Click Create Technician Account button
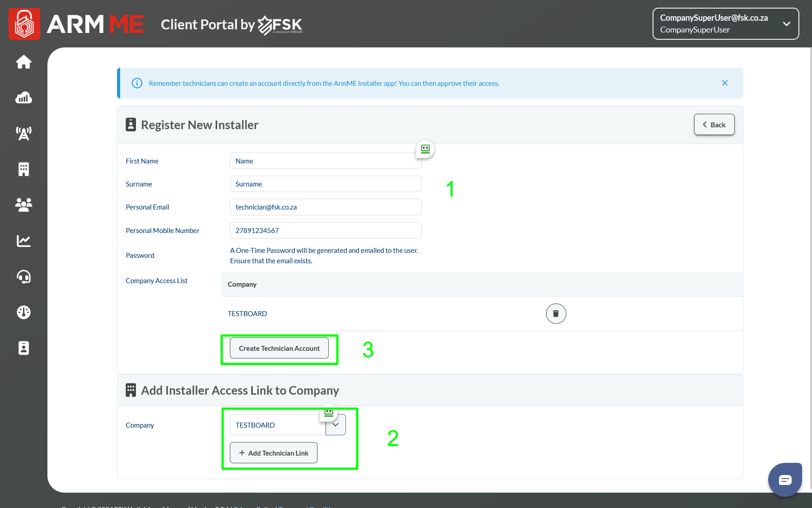The height and width of the screenshot is (508, 812). [x=279, y=348]
